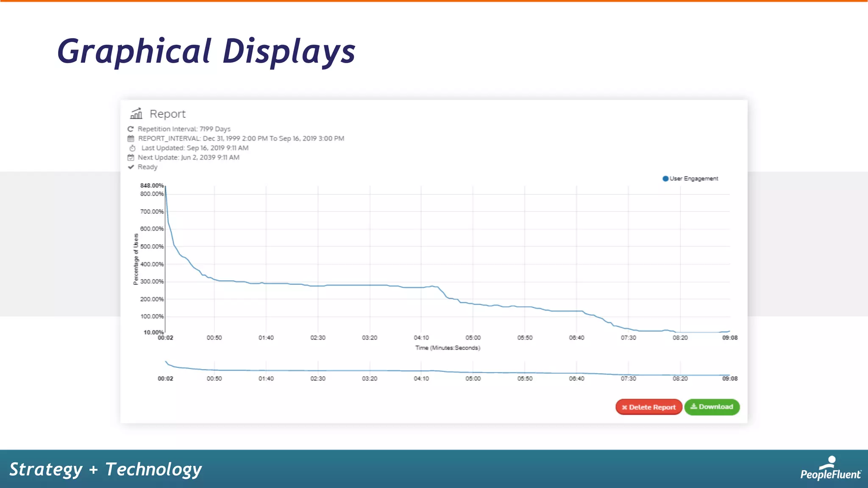Click the Last Updated stopwatch icon
Viewport: 868px width, 488px height.
132,148
